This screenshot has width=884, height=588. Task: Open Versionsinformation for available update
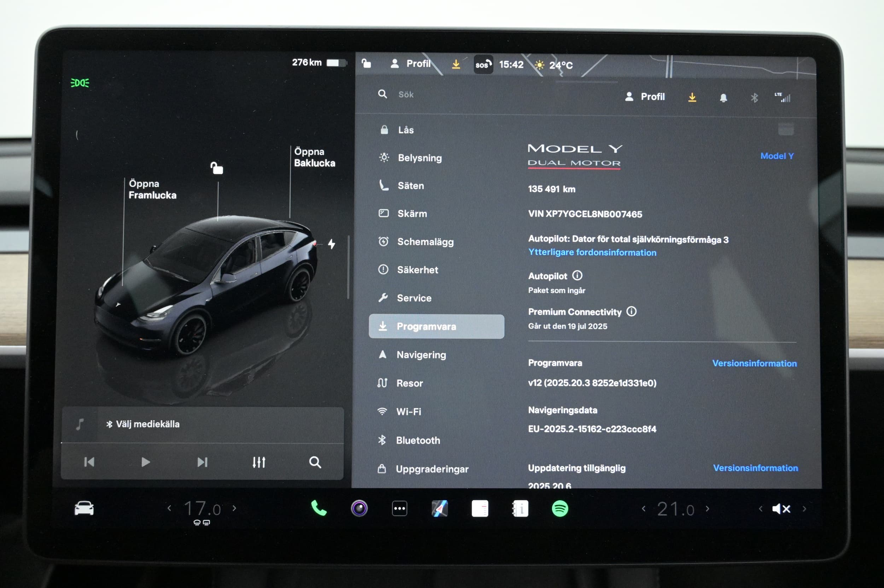click(x=755, y=468)
